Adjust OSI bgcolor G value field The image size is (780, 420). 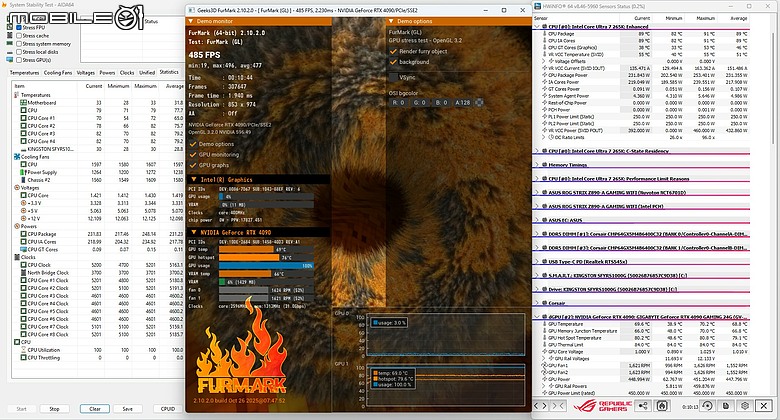click(x=419, y=103)
